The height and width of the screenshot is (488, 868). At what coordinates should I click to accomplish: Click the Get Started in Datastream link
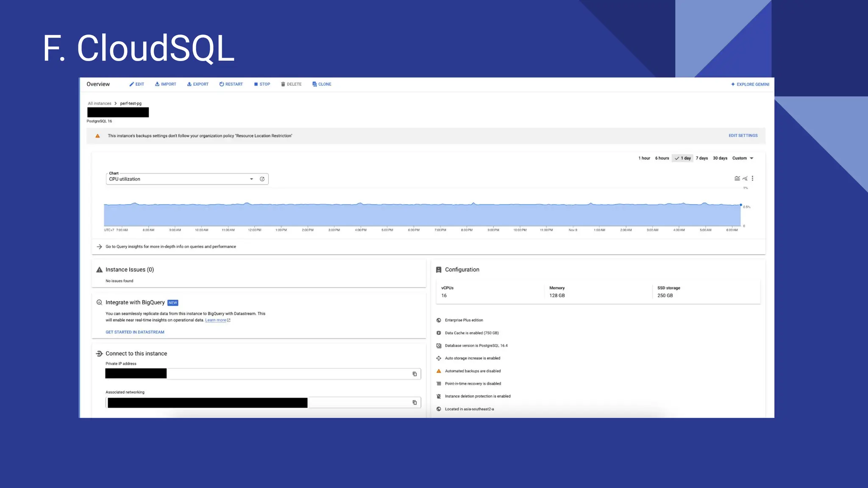tap(135, 332)
